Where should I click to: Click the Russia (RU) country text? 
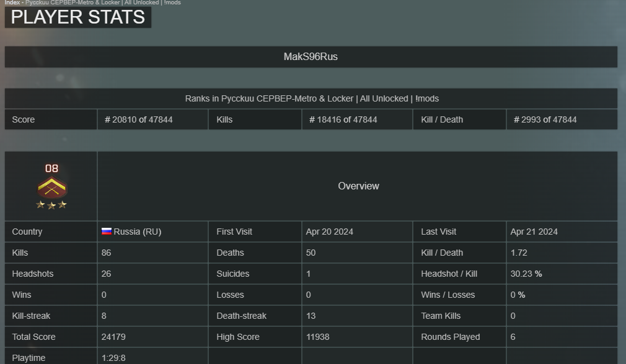(x=138, y=232)
